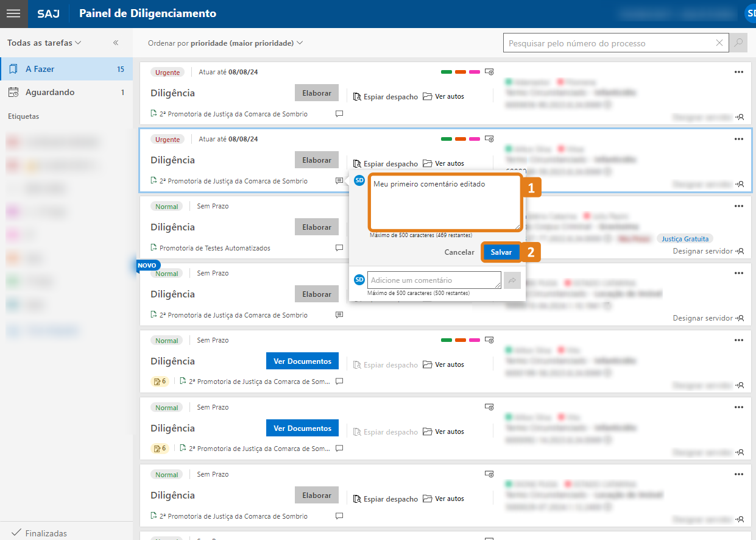Clear the process search field with X
Viewport: 756px width, 540px height.
click(x=719, y=43)
